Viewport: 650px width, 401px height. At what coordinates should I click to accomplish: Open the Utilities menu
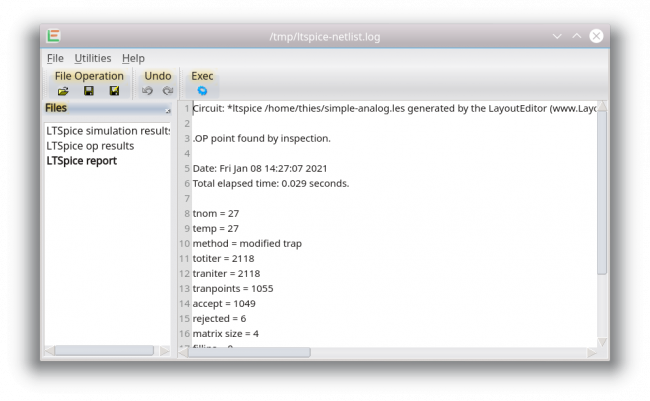click(x=93, y=58)
